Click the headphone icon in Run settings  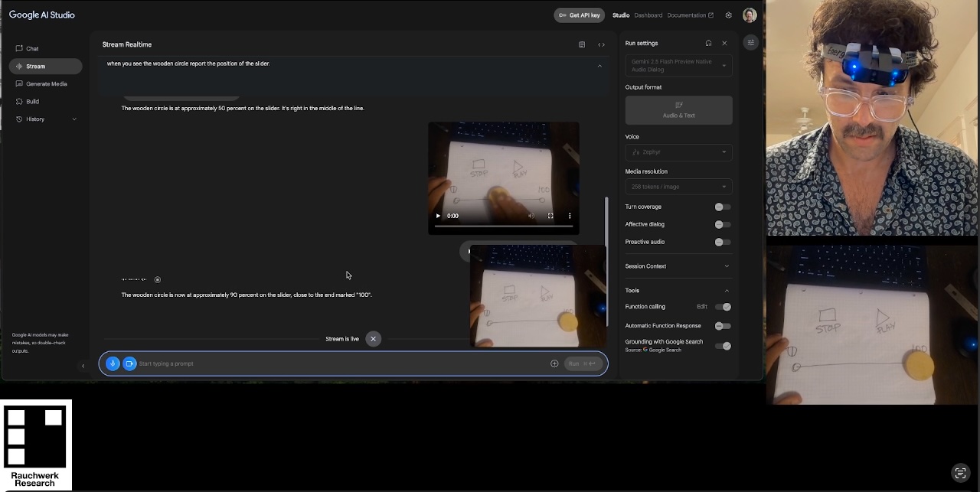[708, 43]
